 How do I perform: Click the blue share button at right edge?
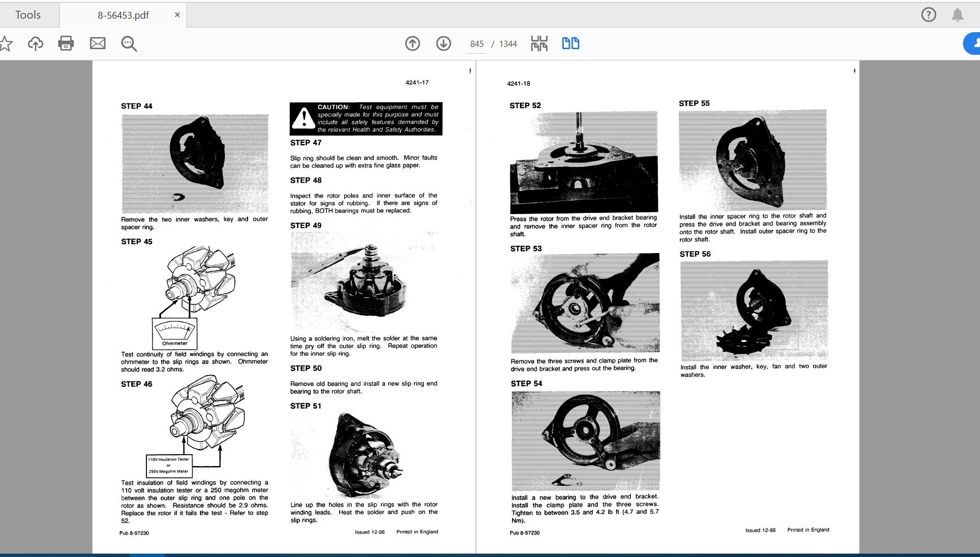coord(972,43)
